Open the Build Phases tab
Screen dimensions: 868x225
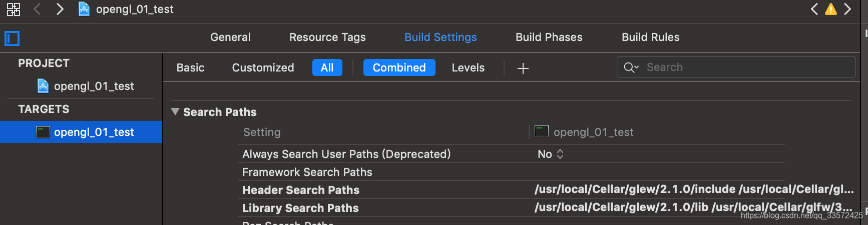pyautogui.click(x=549, y=37)
